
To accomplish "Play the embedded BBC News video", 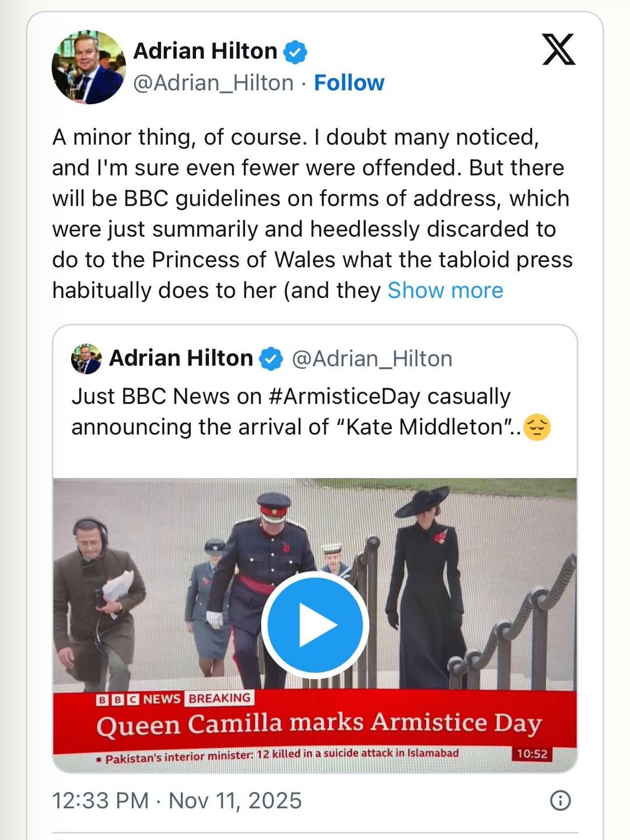I will (x=315, y=625).
